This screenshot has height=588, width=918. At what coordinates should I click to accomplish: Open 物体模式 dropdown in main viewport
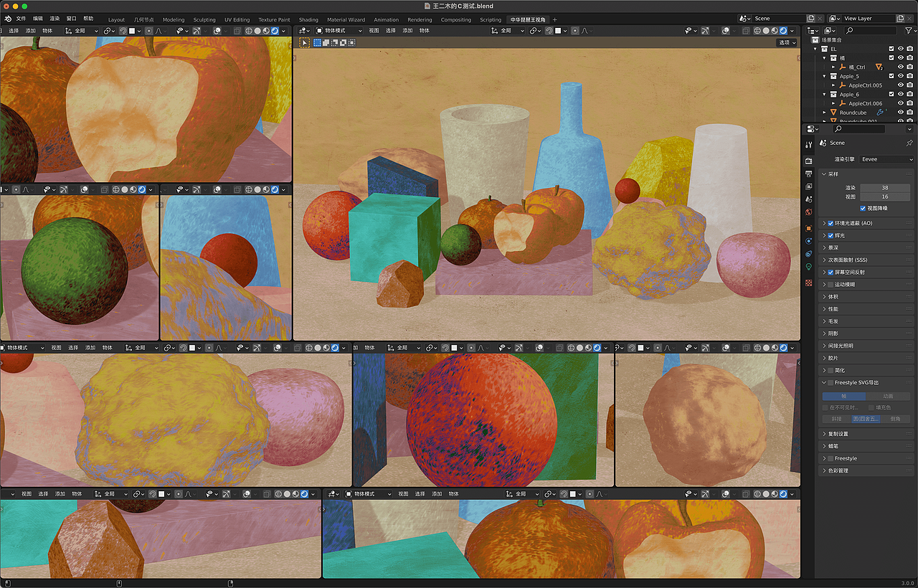tap(339, 31)
